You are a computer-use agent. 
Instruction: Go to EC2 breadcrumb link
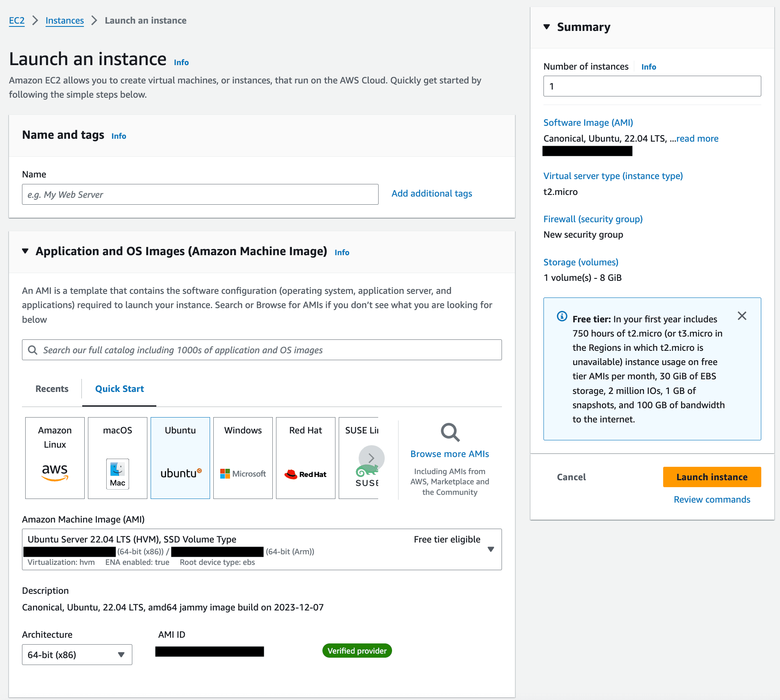coord(17,20)
